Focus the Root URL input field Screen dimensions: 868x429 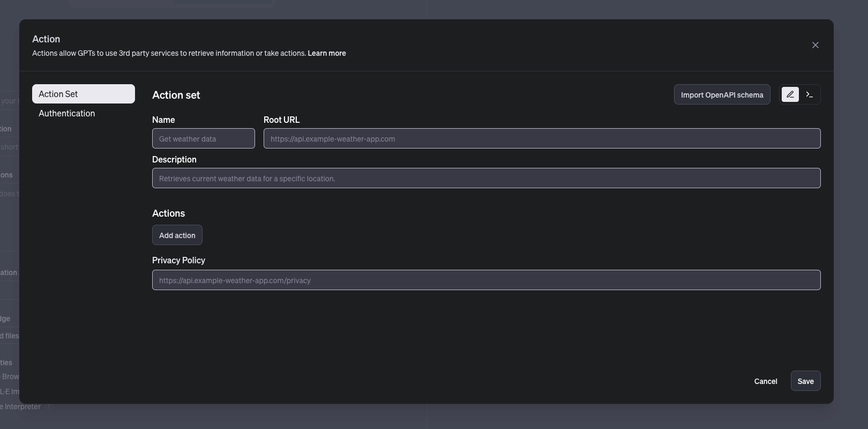tap(542, 138)
